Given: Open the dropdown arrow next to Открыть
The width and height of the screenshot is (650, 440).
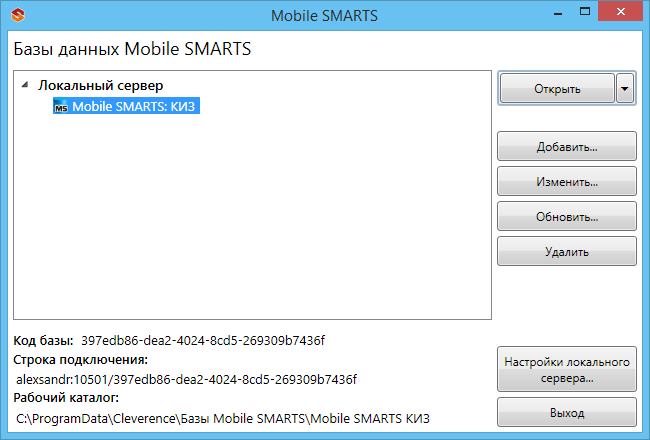Looking at the screenshot, I should click(625, 88).
